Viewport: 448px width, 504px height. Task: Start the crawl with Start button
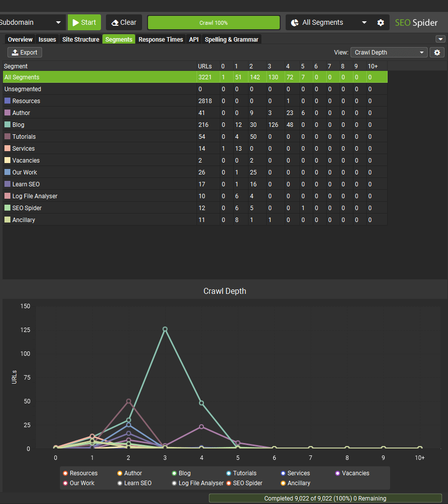click(x=84, y=22)
